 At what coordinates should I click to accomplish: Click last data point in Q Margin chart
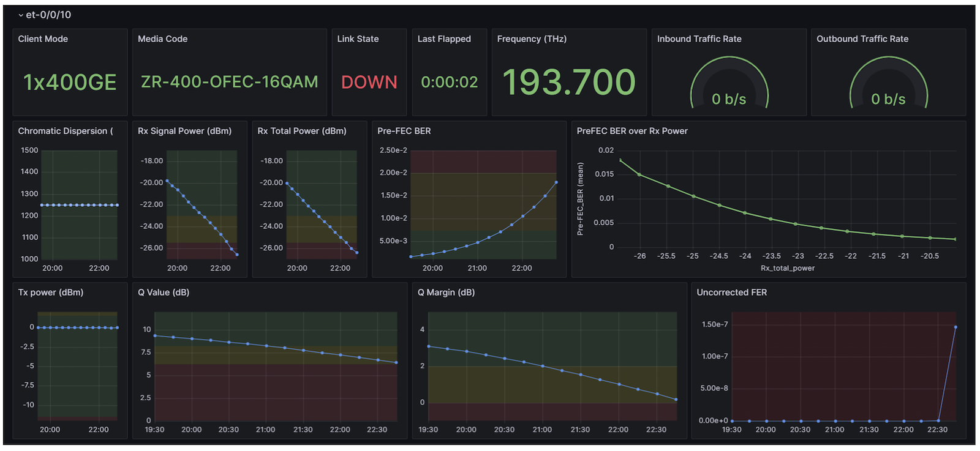676,400
